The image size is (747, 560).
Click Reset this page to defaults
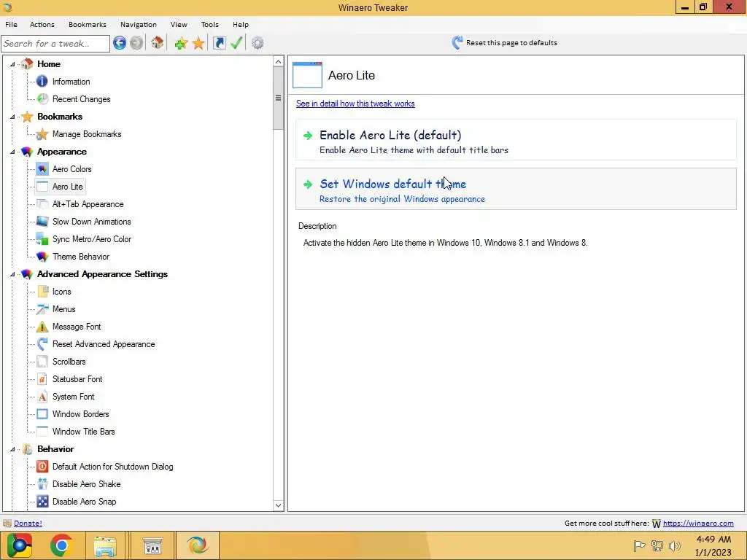505,43
